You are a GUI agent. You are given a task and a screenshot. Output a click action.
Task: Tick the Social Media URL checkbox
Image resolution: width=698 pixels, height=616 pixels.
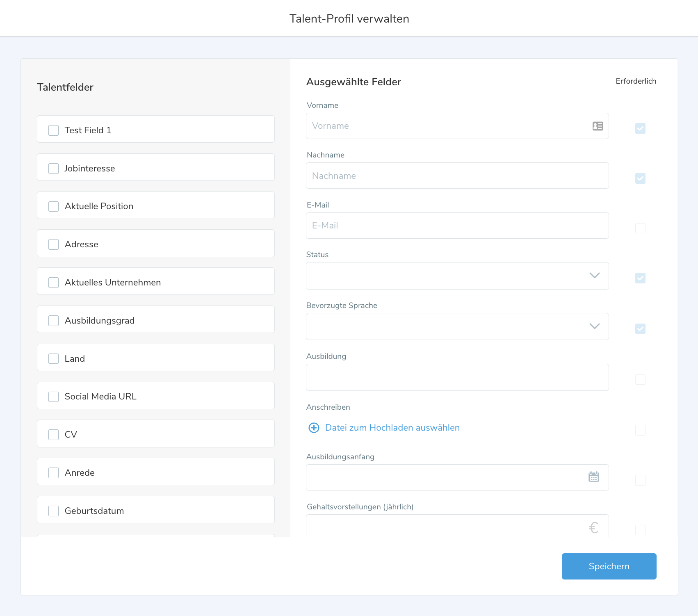(54, 397)
